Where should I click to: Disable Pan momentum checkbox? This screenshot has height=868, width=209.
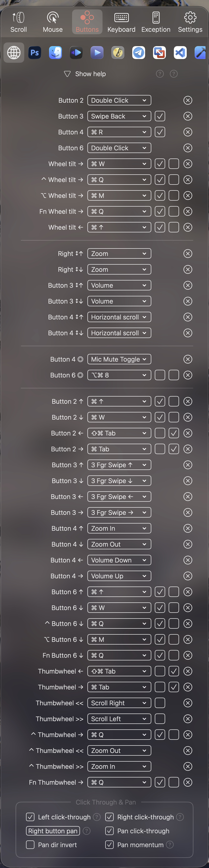[x=109, y=844]
